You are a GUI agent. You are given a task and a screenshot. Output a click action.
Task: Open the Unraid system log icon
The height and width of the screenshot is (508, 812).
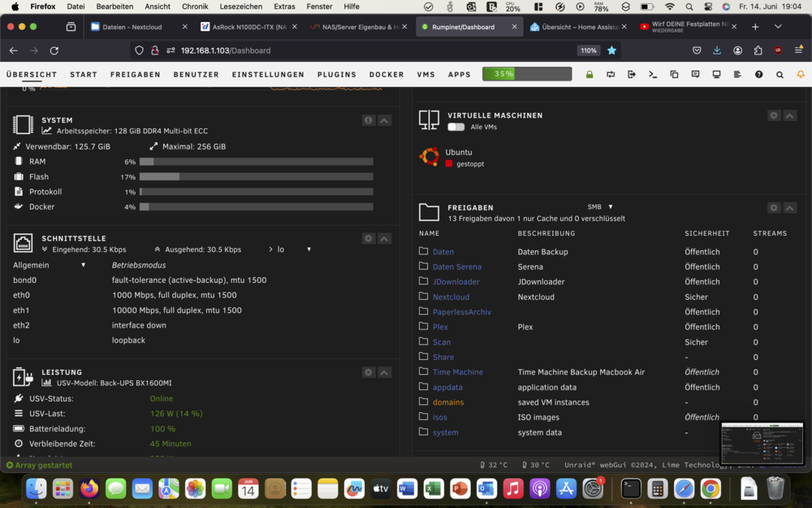[737, 75]
